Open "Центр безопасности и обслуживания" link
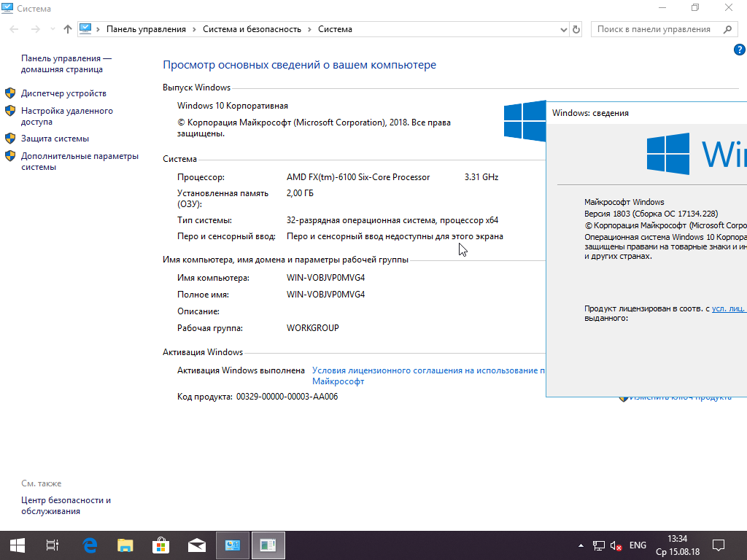The image size is (747, 560). (x=66, y=506)
